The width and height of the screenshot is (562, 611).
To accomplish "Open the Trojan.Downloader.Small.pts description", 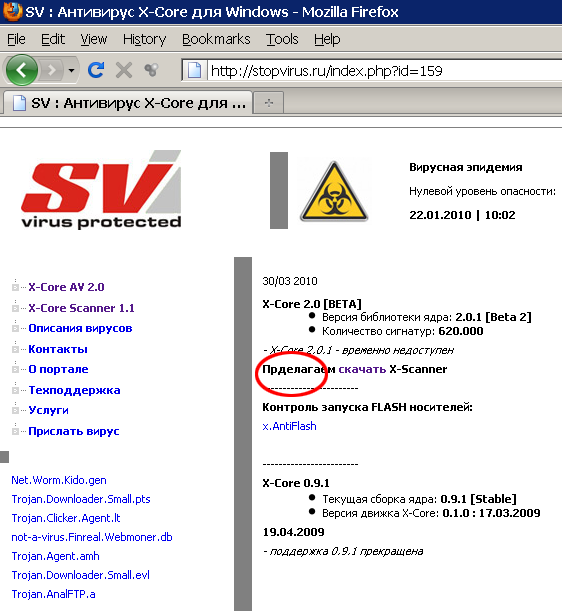I will tap(81, 499).
